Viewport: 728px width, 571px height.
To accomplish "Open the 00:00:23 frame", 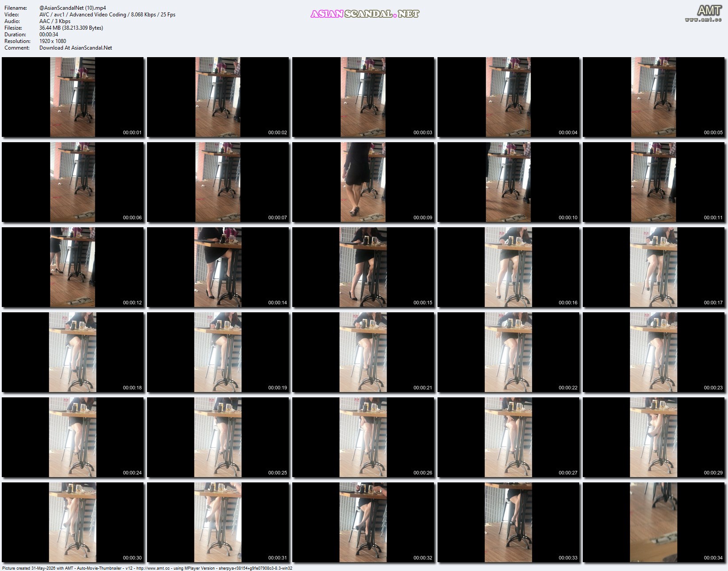I will 654,352.
